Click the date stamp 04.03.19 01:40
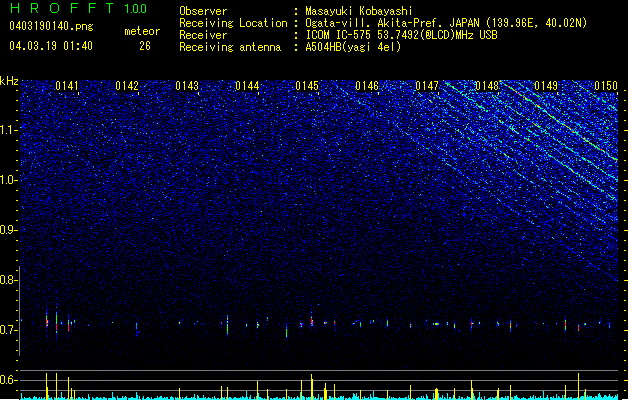This screenshot has height=400, width=629. coord(51,46)
